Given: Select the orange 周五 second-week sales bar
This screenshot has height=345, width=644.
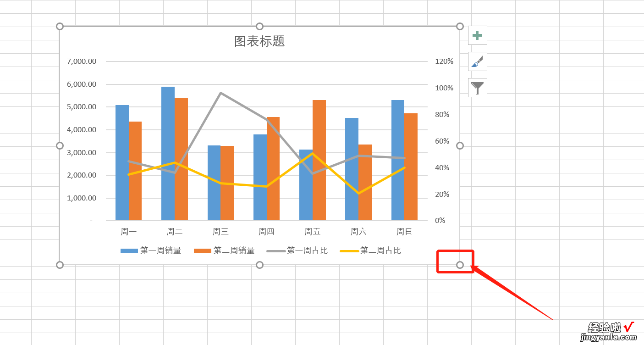Looking at the screenshot, I should (x=319, y=160).
